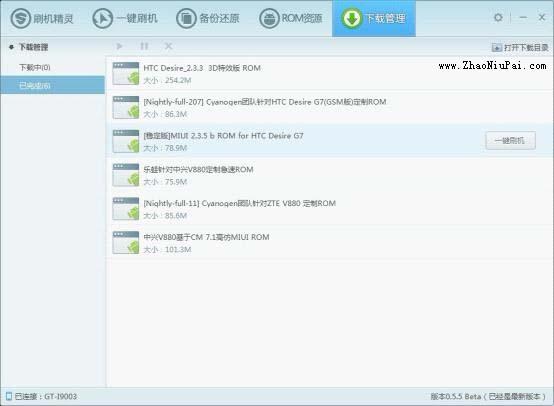Viewport: 554px width, 406px height.
Task: Close the 刷机精灵 window
Action: point(542,17)
